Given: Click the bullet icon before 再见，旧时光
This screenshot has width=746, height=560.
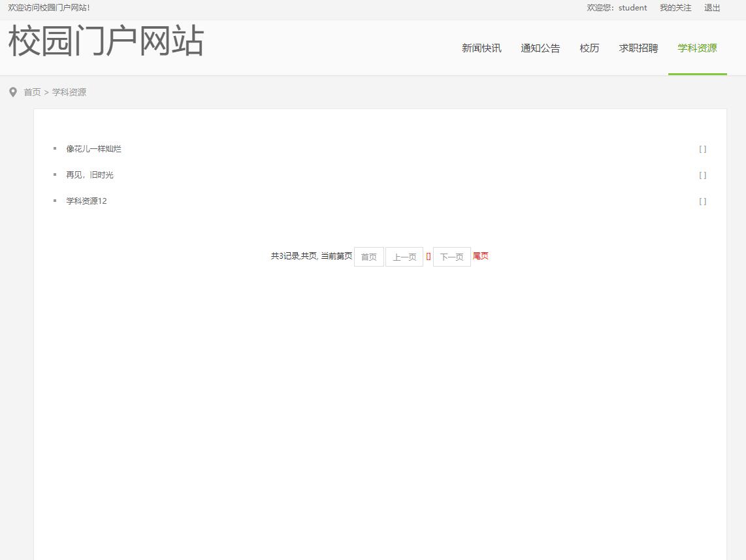Looking at the screenshot, I should coord(55,174).
